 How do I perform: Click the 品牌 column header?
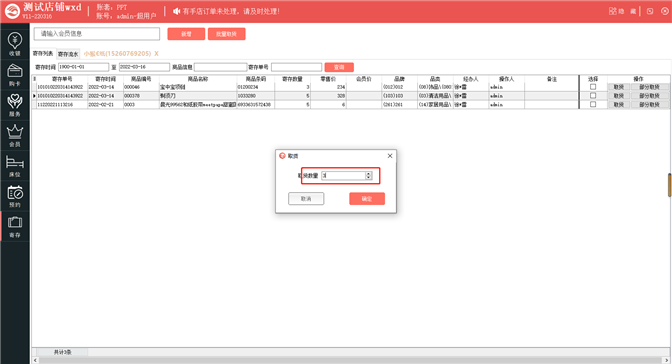tap(399, 79)
